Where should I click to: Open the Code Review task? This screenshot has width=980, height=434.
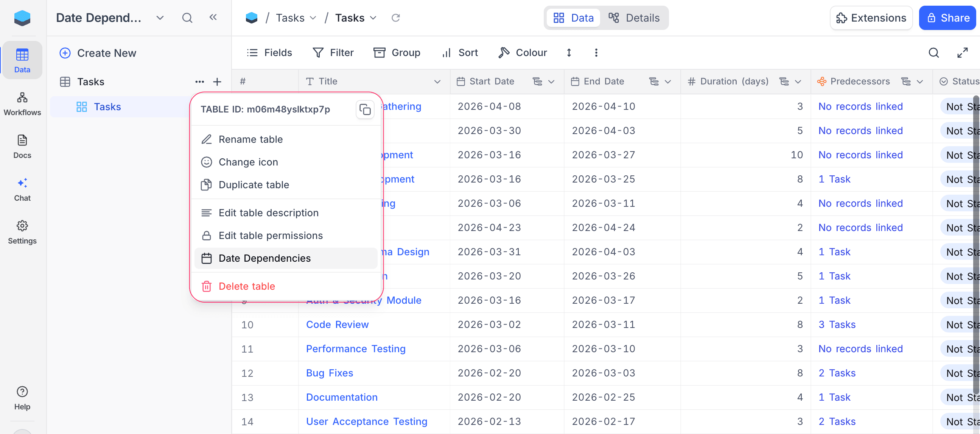[337, 324]
